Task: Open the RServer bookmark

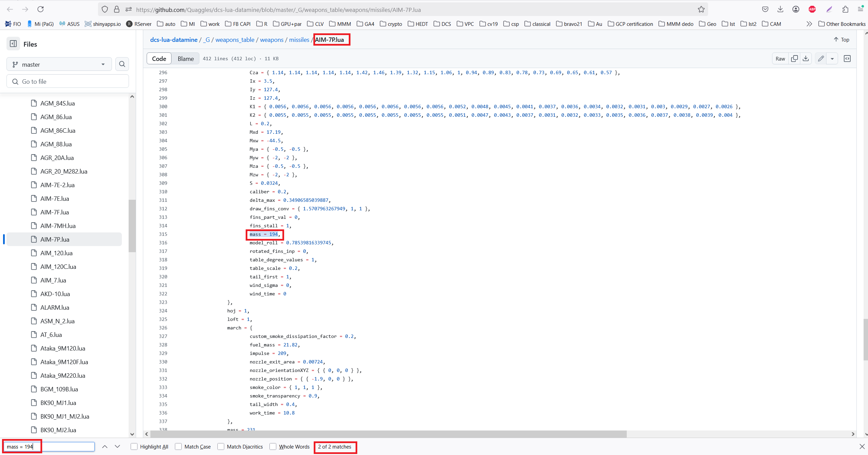Action: point(139,24)
